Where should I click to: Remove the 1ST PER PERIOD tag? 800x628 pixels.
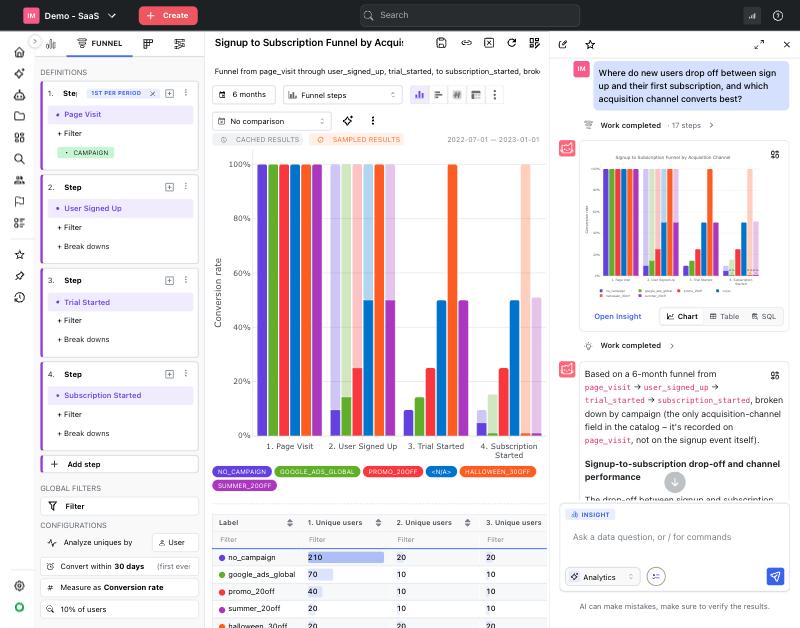point(153,93)
